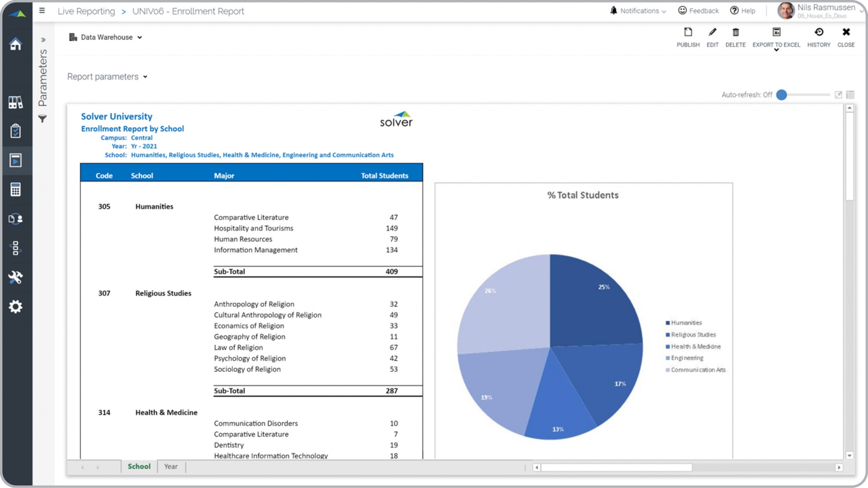This screenshot has width=868, height=488.
Task: Click the Home icon in sidebar
Action: 16,44
